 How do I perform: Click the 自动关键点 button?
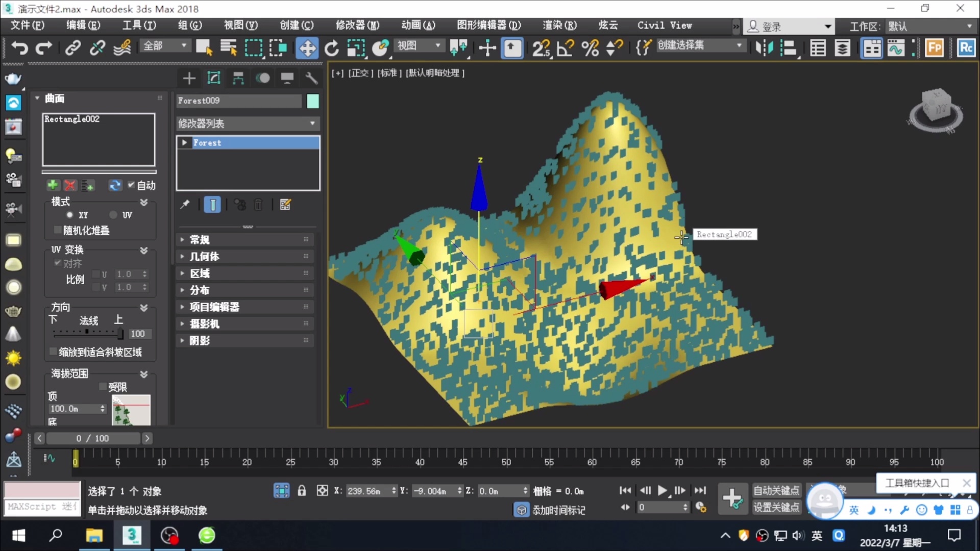coord(776,490)
